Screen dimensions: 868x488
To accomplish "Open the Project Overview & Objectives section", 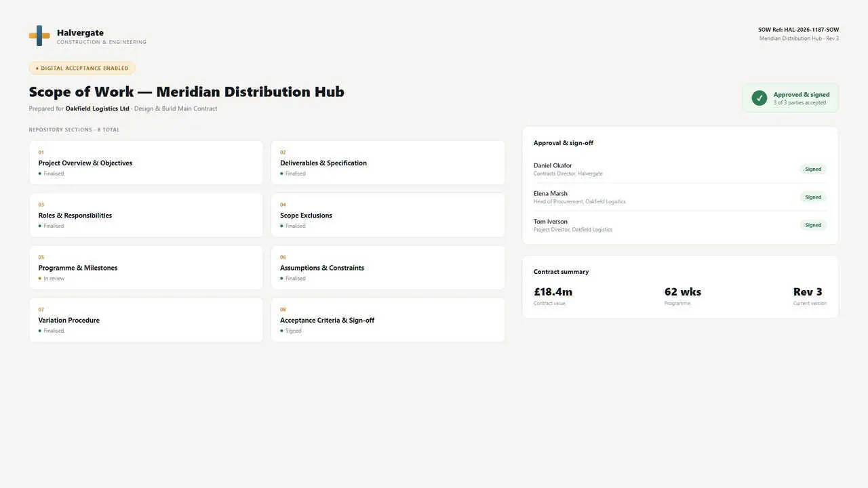I will tap(146, 163).
